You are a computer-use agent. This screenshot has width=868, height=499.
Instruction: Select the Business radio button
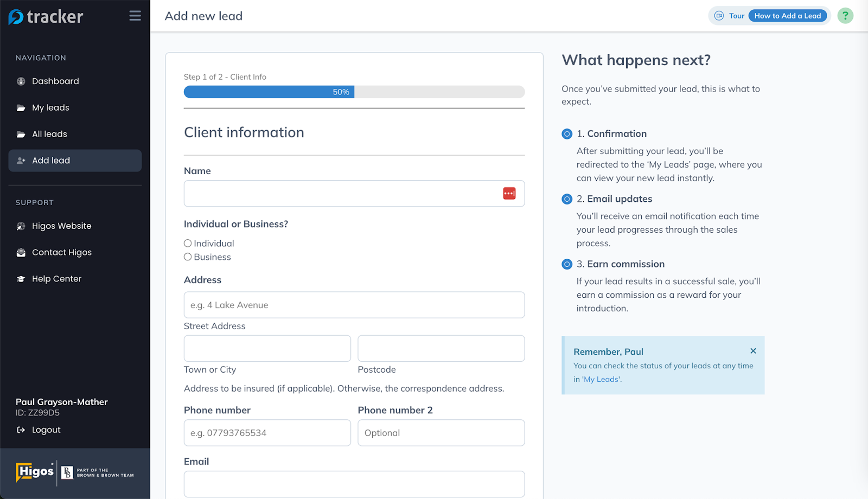187,257
